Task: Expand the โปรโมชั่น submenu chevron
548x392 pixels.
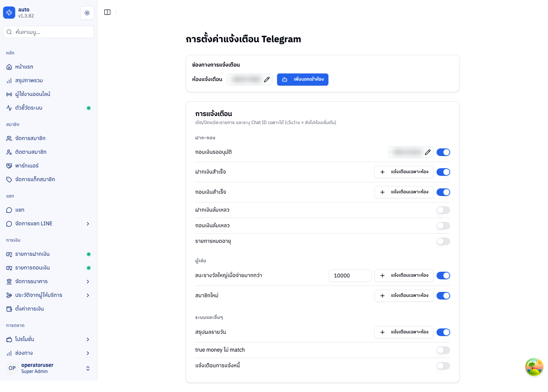Action: [88, 339]
